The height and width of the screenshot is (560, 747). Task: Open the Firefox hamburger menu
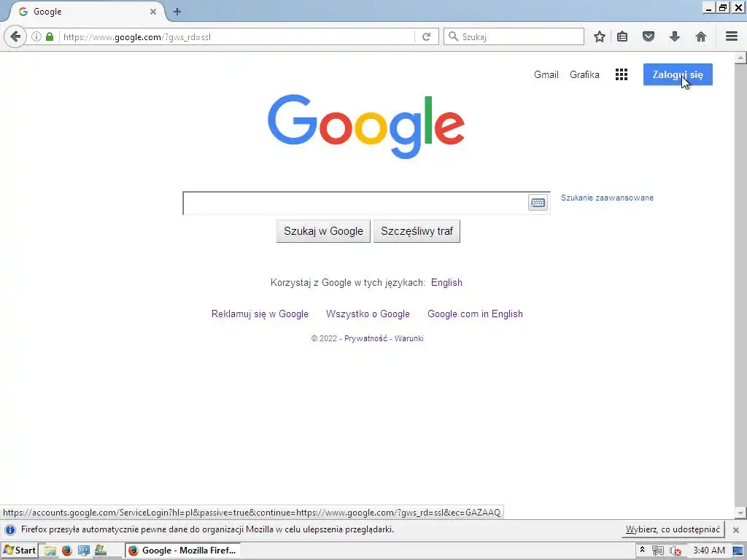[732, 36]
